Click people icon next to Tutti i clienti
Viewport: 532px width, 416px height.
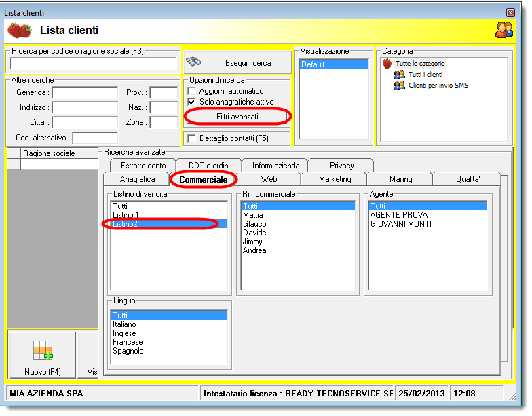click(x=399, y=75)
